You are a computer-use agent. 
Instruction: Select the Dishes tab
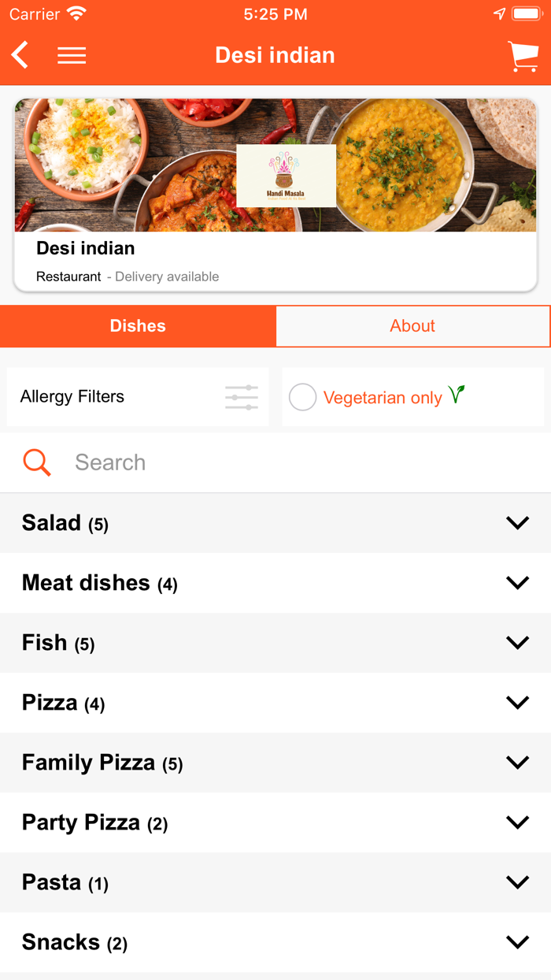[x=138, y=325]
